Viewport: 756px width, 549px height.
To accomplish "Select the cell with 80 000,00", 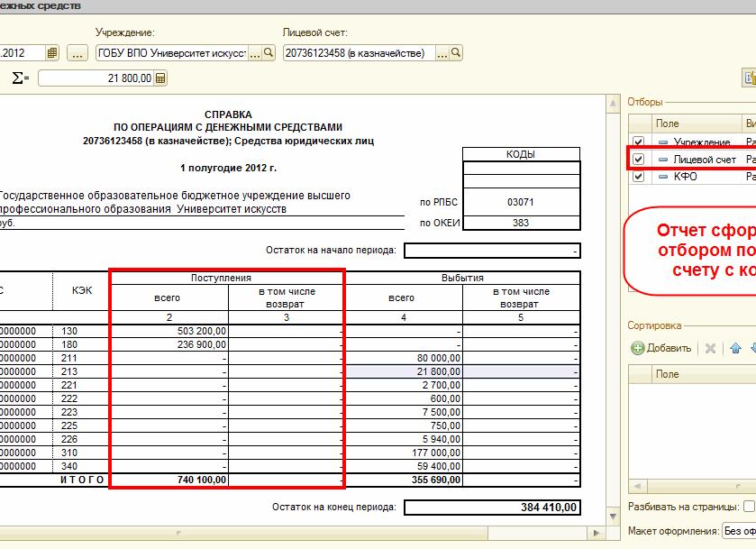I will point(404,358).
